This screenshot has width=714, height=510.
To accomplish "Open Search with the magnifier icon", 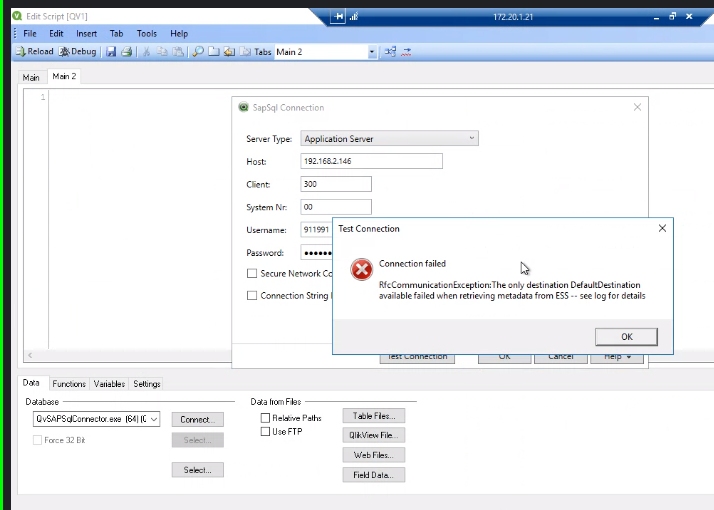I will (198, 52).
